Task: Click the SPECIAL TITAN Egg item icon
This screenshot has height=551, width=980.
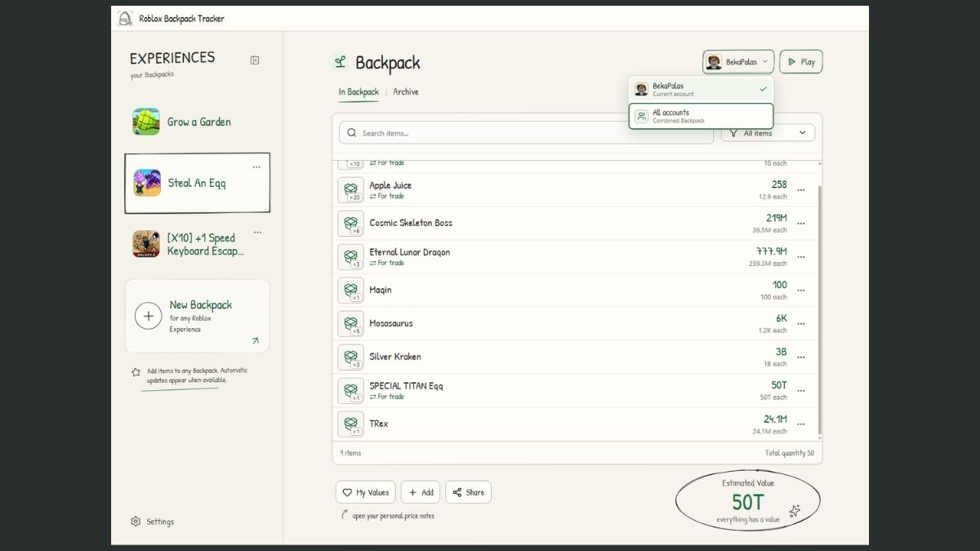Action: (351, 391)
